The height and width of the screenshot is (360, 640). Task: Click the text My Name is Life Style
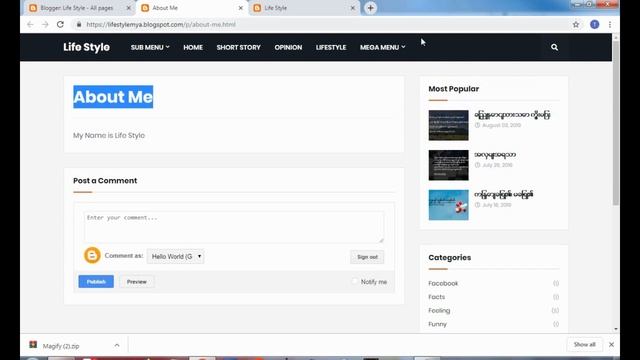click(109, 135)
